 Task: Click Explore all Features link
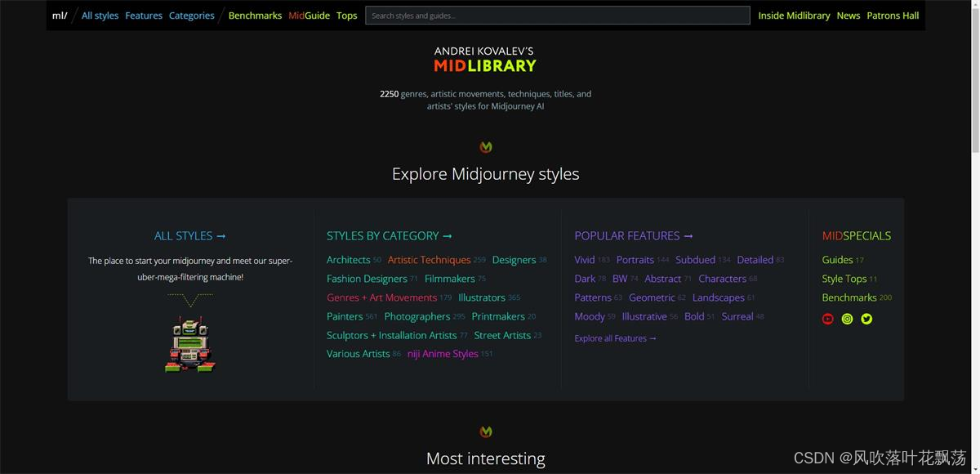[x=615, y=338]
